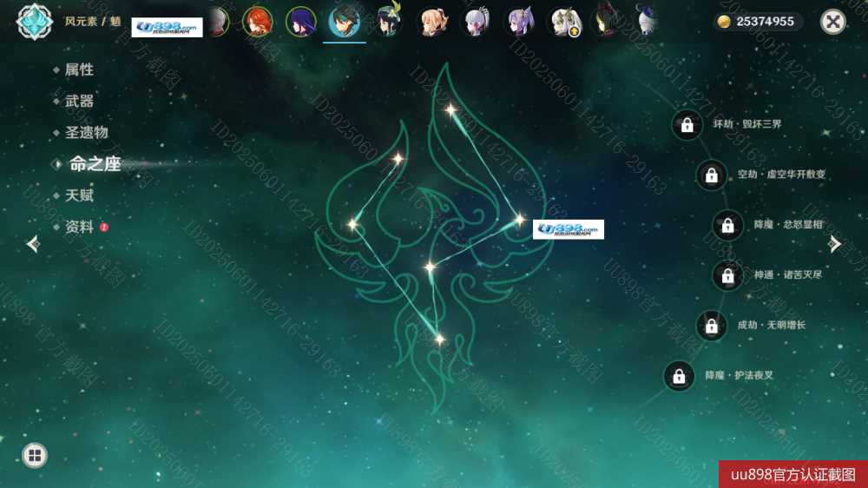Open the 圣遗物 artifacts menu
The height and width of the screenshot is (488, 868).
[86, 132]
